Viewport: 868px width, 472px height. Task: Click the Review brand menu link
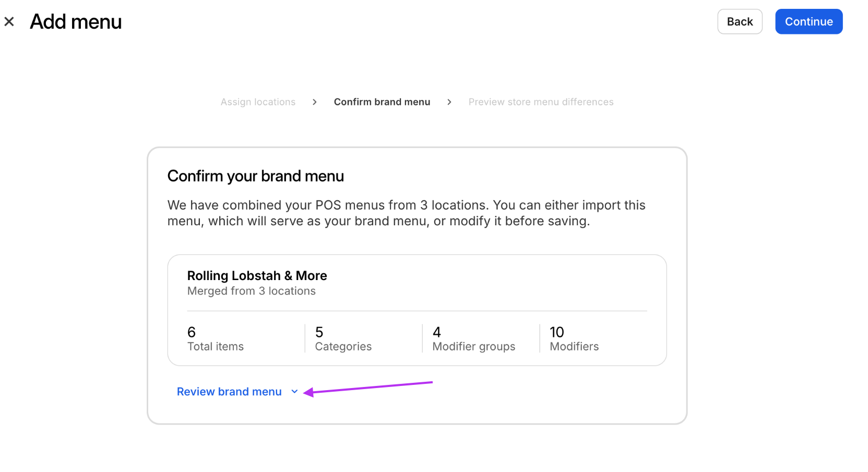point(229,392)
